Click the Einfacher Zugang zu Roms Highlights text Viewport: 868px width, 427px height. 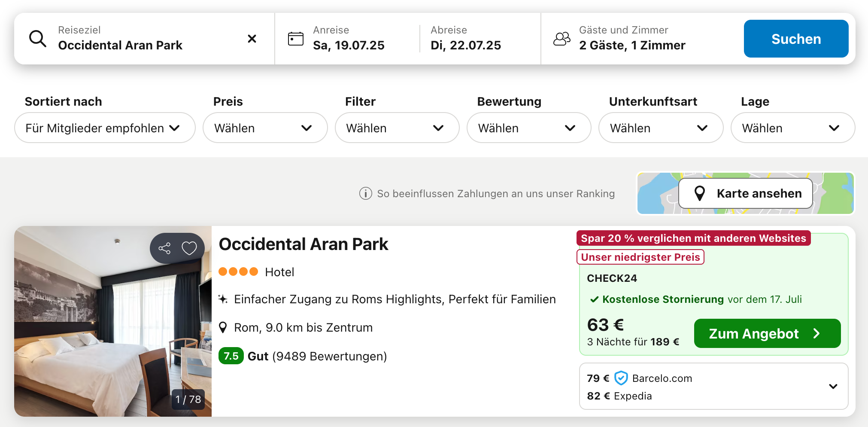click(x=395, y=299)
